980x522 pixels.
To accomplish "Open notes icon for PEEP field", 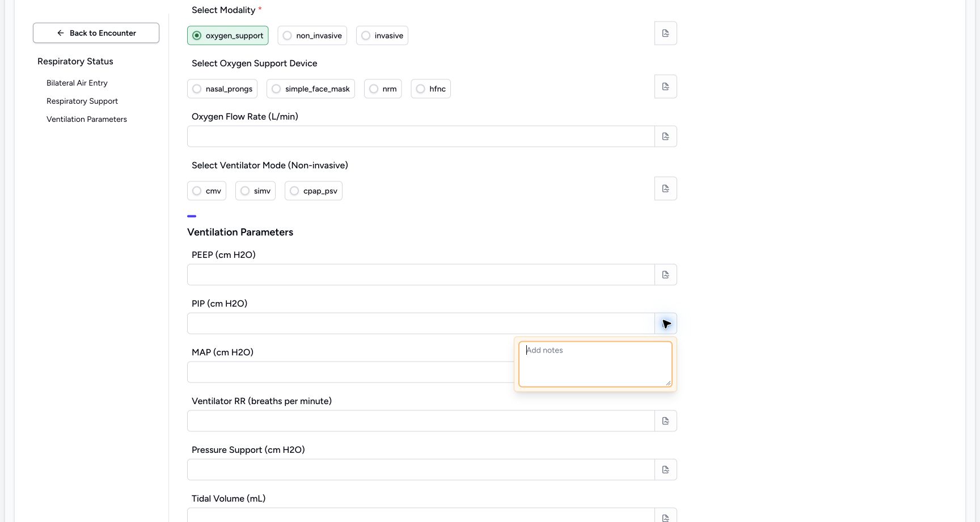I will (665, 275).
